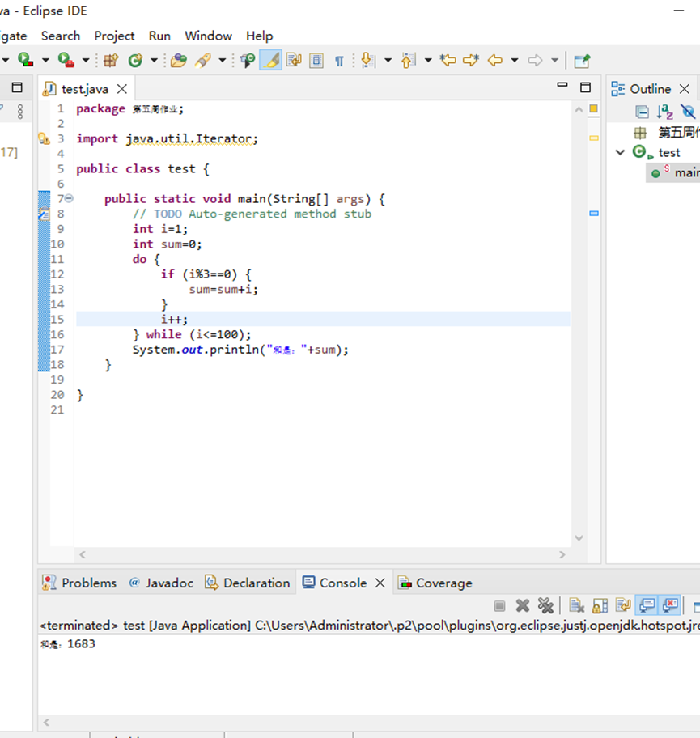Toggle Scroll Lock in Console toolbar

click(600, 605)
